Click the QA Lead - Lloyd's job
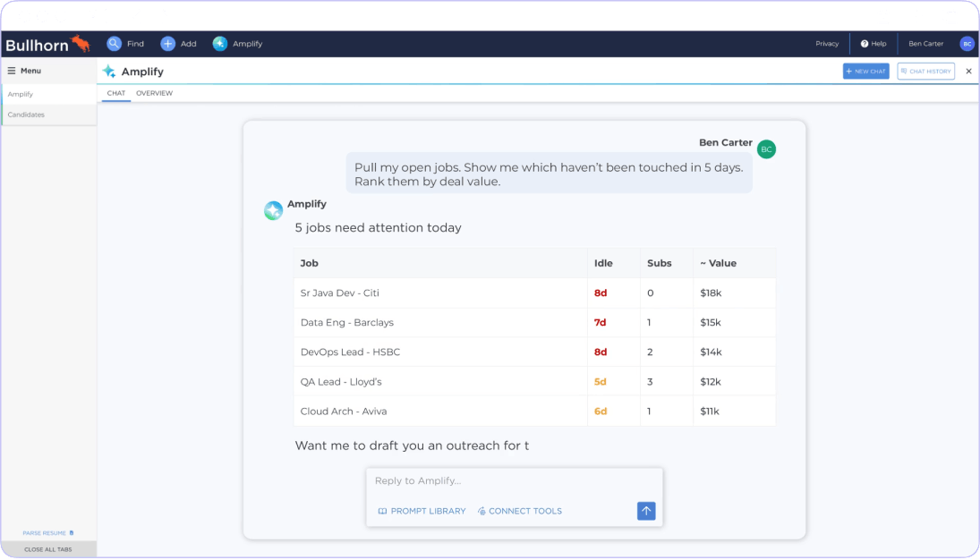 point(341,382)
